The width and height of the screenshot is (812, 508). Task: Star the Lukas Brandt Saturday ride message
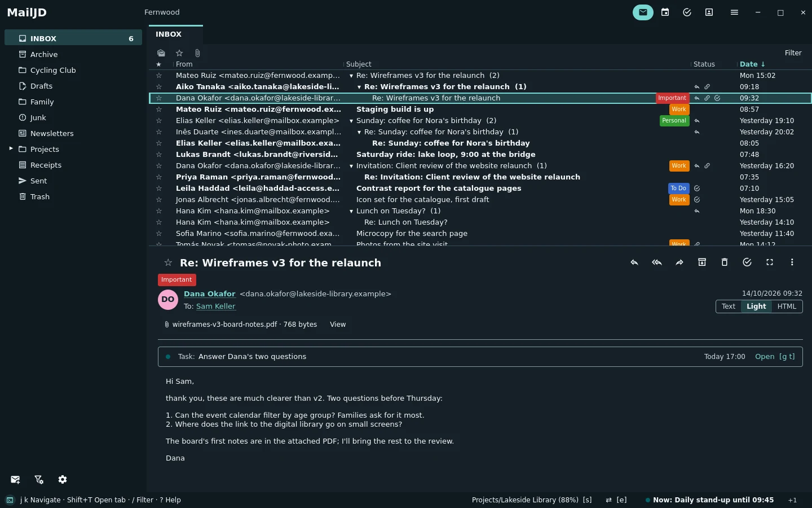(x=159, y=155)
